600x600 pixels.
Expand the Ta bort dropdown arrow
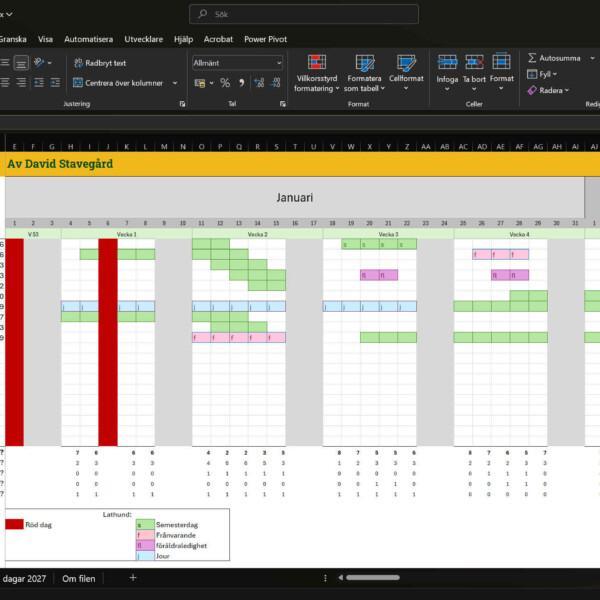tap(474, 89)
